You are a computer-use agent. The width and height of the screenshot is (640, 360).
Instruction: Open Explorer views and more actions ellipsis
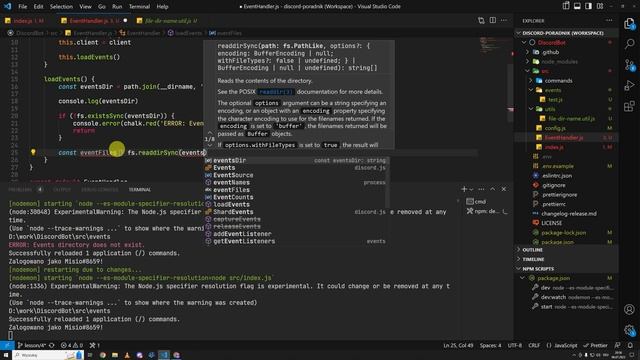point(609,20)
